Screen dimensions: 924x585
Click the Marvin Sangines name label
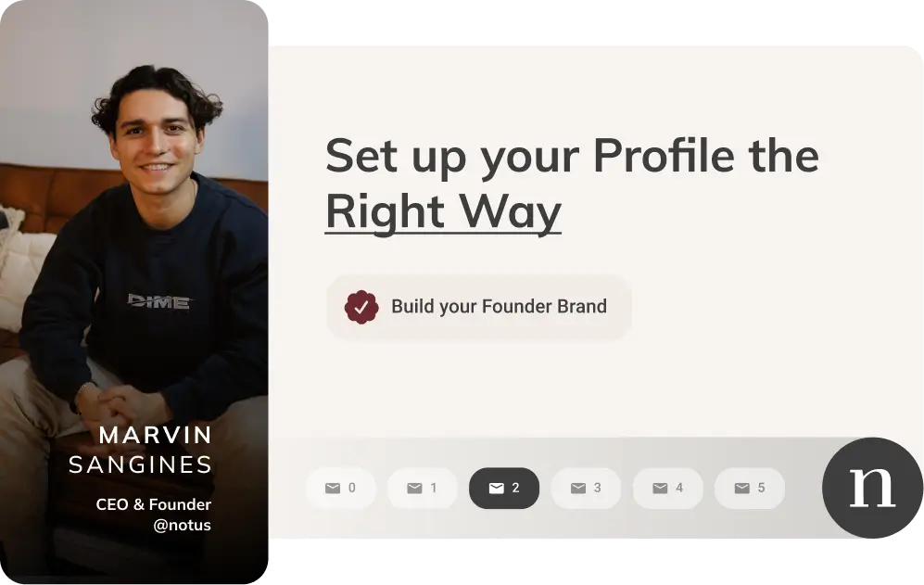(140, 450)
